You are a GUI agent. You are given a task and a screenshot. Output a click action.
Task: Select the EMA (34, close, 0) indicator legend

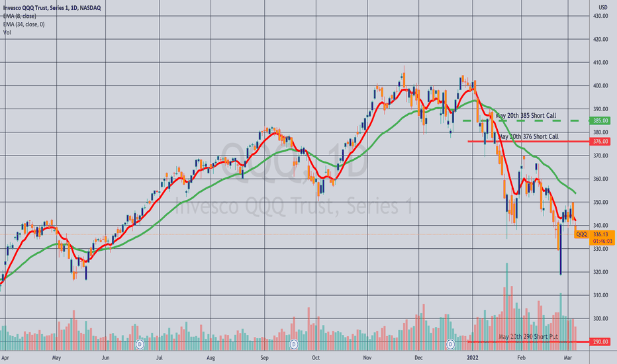24,24
